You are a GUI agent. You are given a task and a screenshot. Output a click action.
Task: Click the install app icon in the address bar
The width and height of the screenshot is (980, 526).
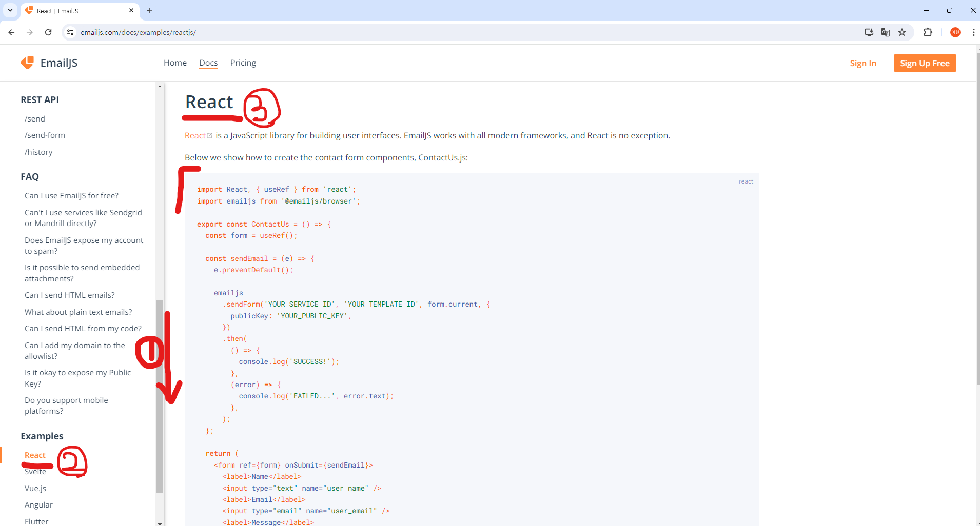[x=869, y=32]
